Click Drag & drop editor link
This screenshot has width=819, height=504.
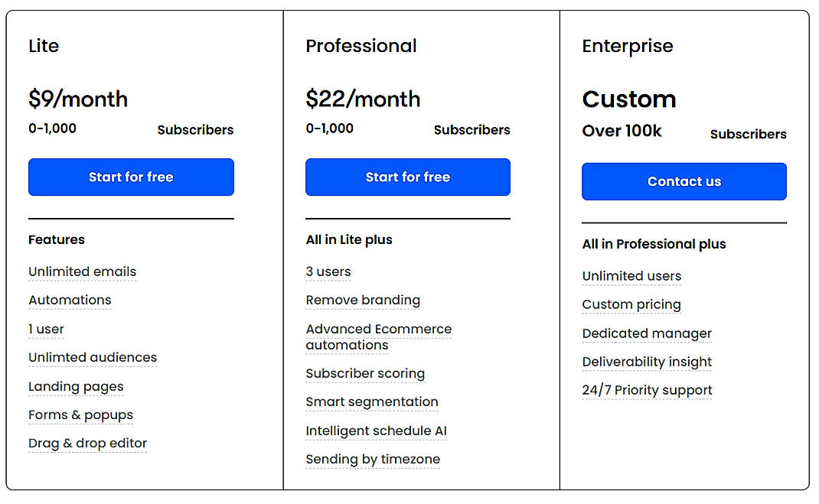[x=87, y=443]
